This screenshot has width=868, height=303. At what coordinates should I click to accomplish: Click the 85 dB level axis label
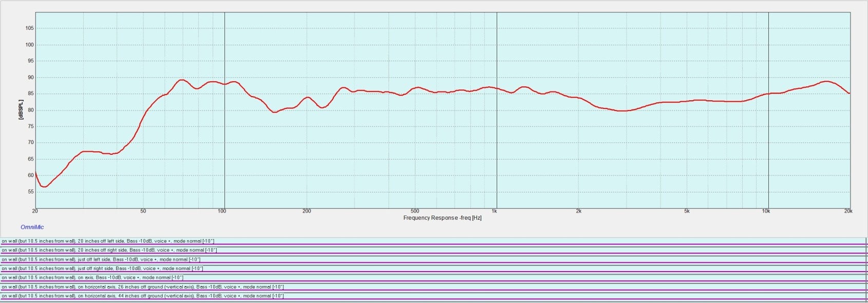pos(30,94)
